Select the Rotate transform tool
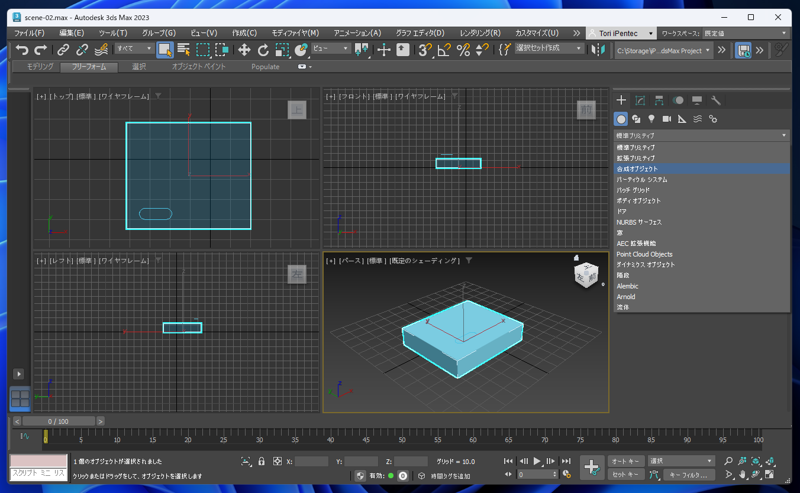 click(263, 50)
